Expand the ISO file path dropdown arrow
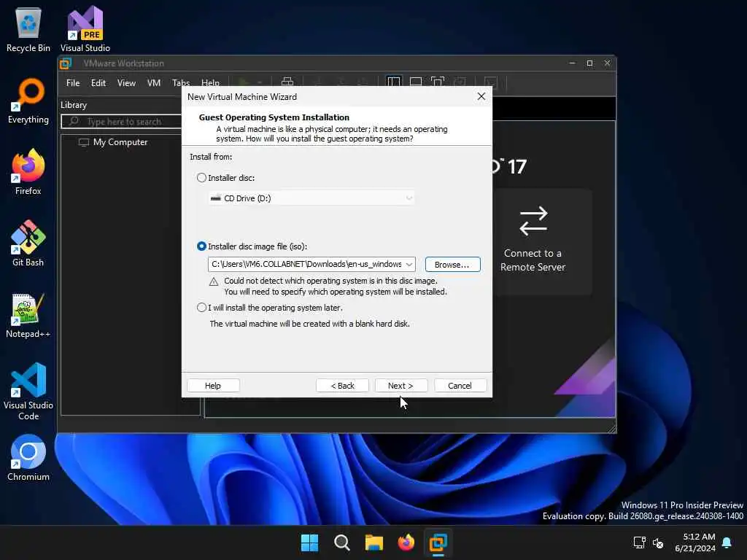Screen dimensions: 747x560 [409, 264]
